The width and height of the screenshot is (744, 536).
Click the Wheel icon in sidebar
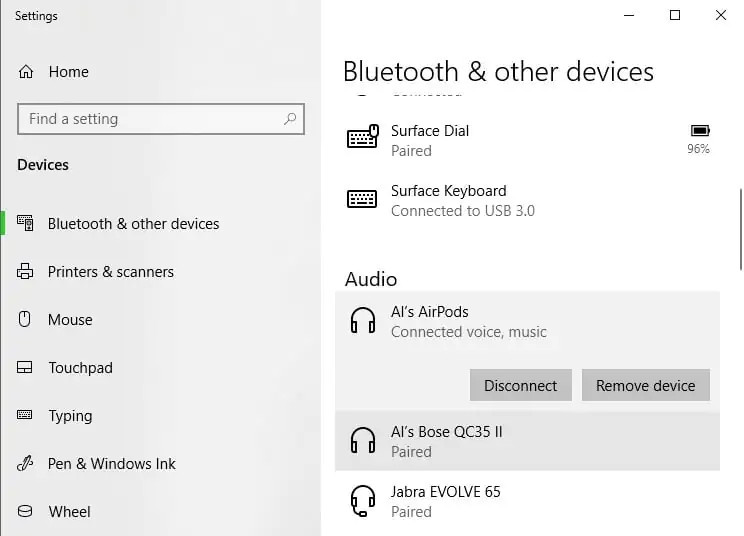(26, 512)
